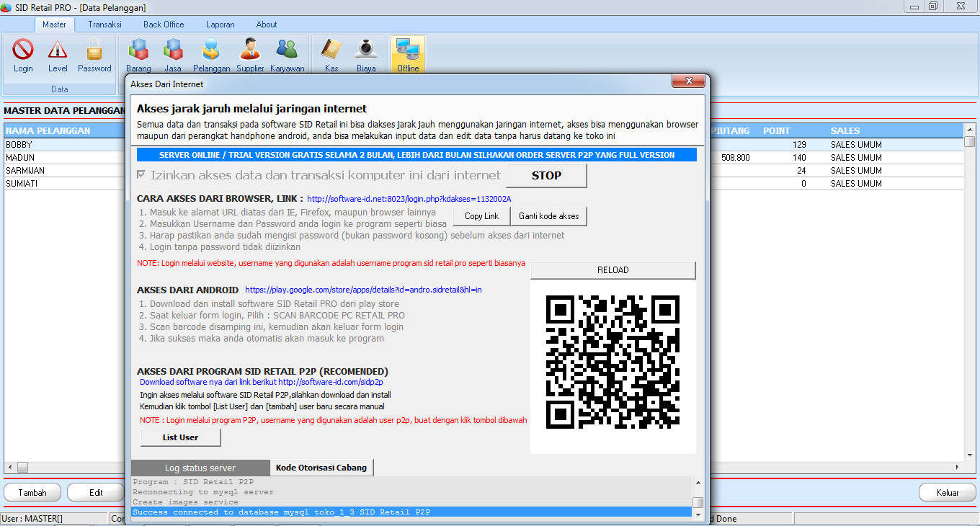This screenshot has height=526, width=980.
Task: Open the software-id.net login link
Action: point(409,199)
